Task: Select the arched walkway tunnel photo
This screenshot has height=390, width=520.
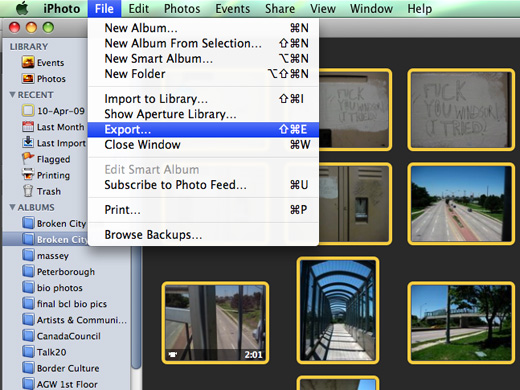Action: click(x=338, y=310)
